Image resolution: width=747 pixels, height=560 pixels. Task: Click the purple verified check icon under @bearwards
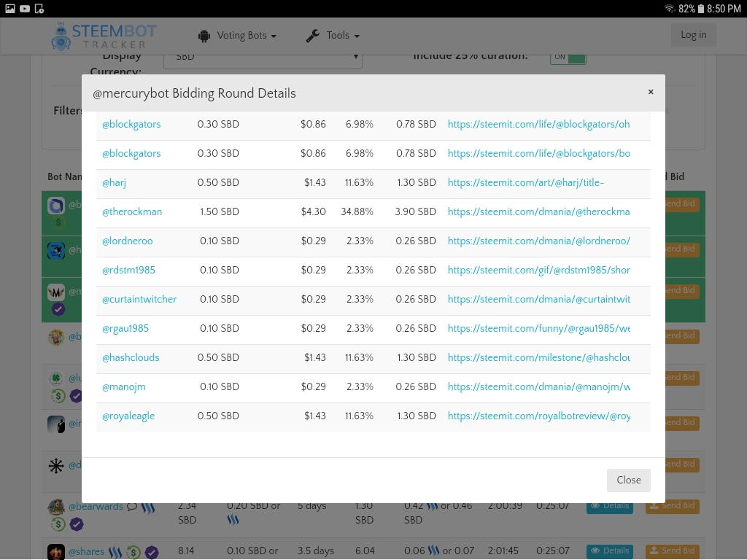pos(76,524)
